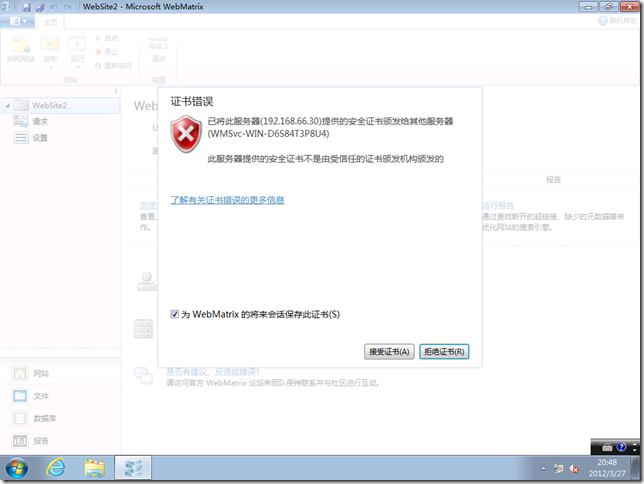
Task: Click language bar keyboard icon
Action: coord(607,447)
